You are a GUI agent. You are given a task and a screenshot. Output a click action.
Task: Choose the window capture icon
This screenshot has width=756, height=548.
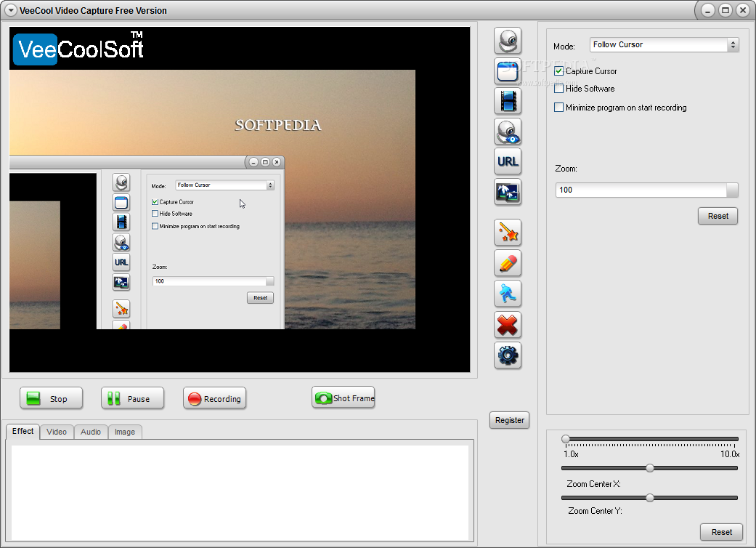(x=508, y=71)
